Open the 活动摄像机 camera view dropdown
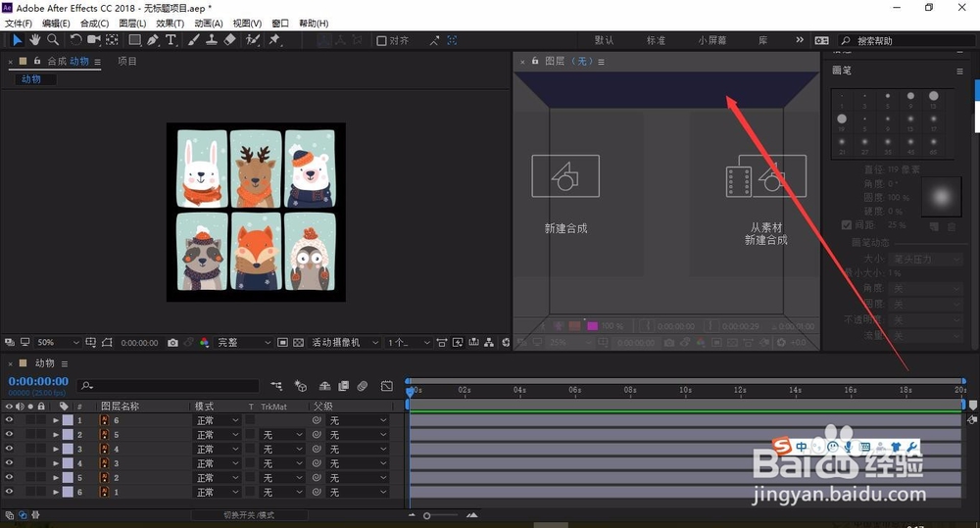The width and height of the screenshot is (980, 528). (345, 343)
